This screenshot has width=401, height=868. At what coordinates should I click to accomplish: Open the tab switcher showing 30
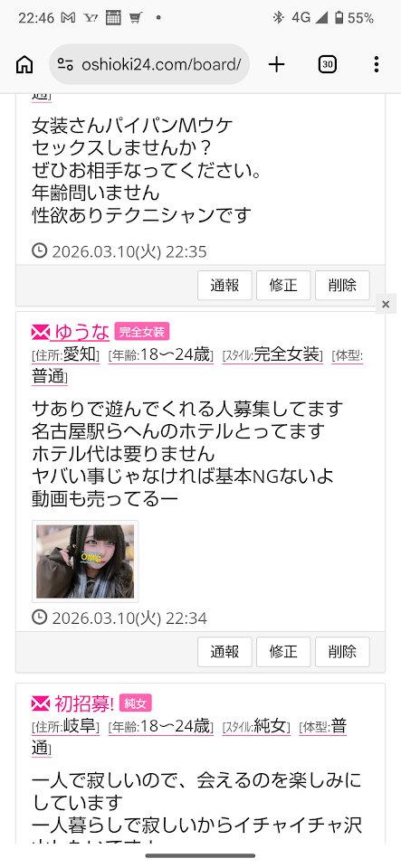click(x=328, y=65)
